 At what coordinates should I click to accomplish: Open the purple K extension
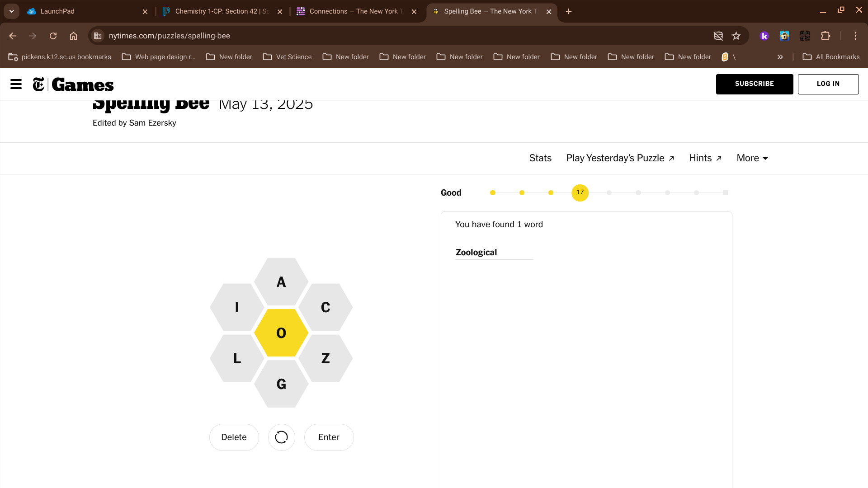coord(764,36)
